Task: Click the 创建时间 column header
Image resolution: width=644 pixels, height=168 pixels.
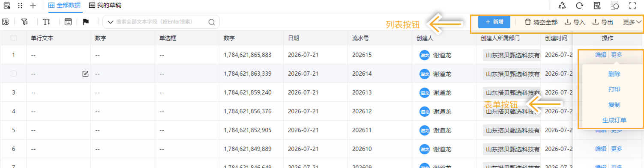Action: coord(557,38)
